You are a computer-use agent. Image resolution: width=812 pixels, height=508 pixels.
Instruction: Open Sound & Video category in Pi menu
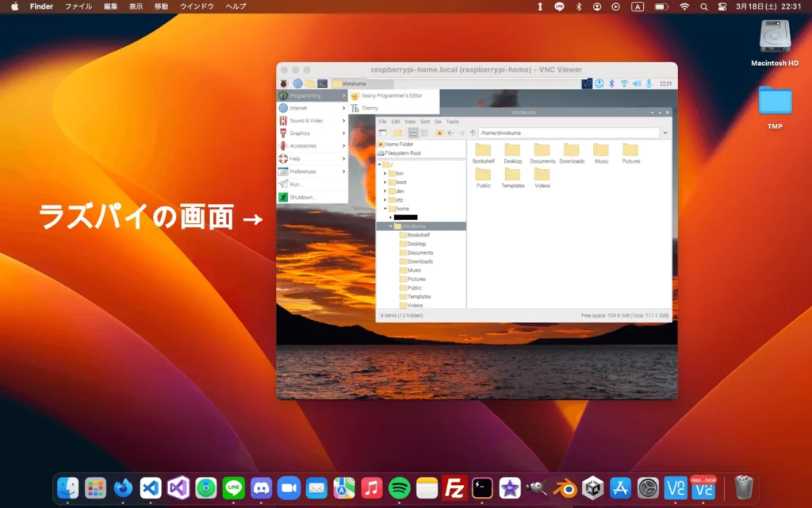click(x=312, y=121)
